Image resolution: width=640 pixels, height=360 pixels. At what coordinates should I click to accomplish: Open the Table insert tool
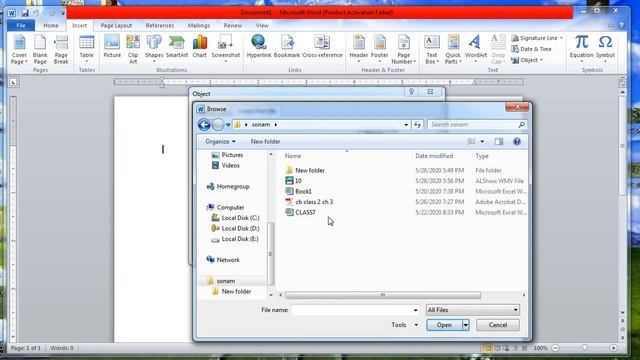(87, 48)
